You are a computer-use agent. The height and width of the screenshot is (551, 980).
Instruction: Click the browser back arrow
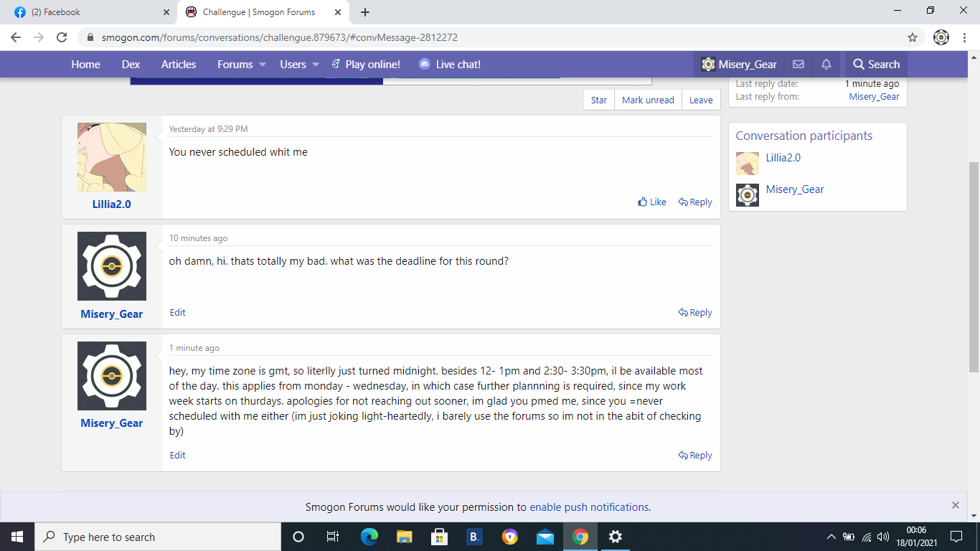pyautogui.click(x=16, y=37)
